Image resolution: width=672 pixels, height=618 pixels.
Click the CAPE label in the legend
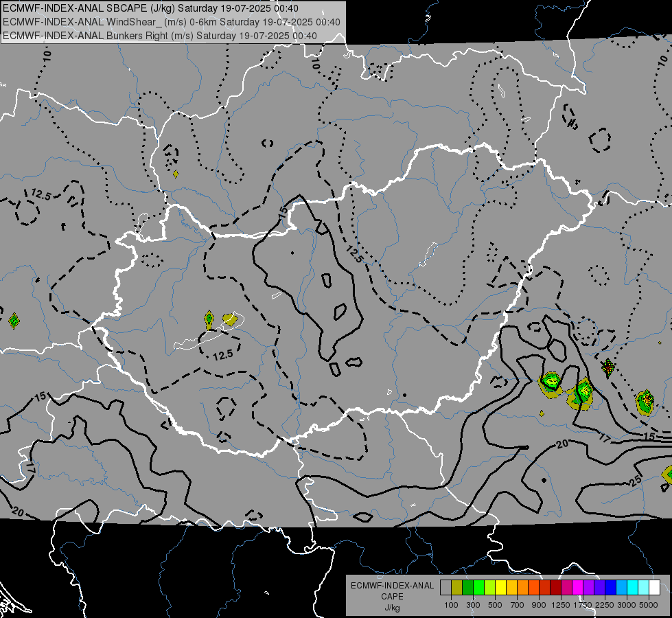point(392,597)
